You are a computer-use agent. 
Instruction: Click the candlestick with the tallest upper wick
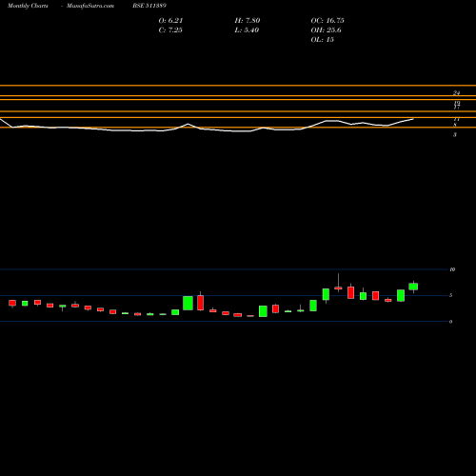coord(338,288)
